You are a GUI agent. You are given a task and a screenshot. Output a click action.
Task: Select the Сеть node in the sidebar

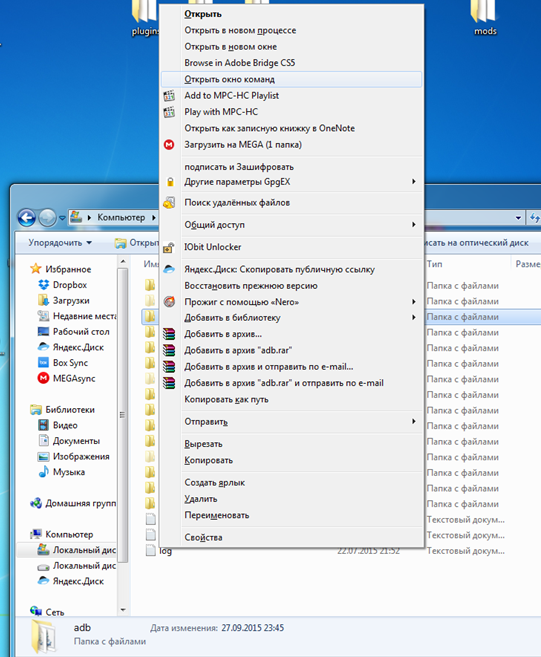pos(47,612)
